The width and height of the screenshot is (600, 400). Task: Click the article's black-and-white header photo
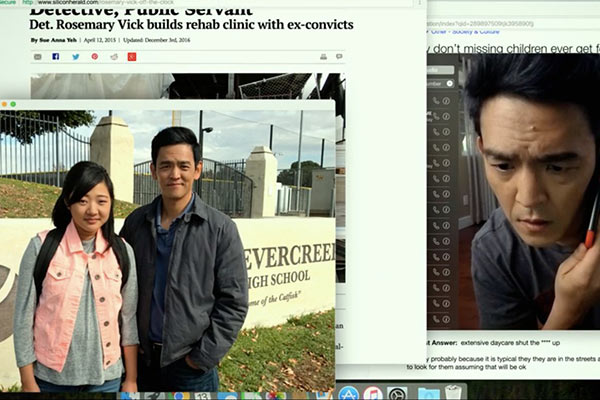[188, 86]
